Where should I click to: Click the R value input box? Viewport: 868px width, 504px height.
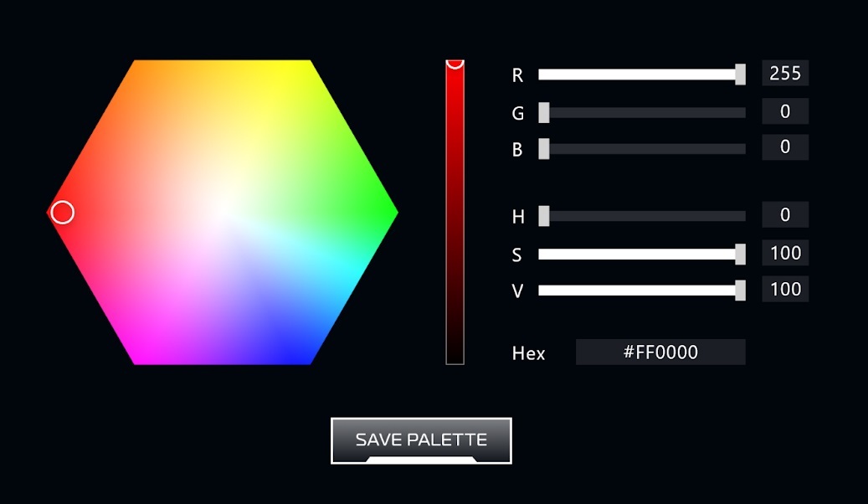tap(784, 74)
